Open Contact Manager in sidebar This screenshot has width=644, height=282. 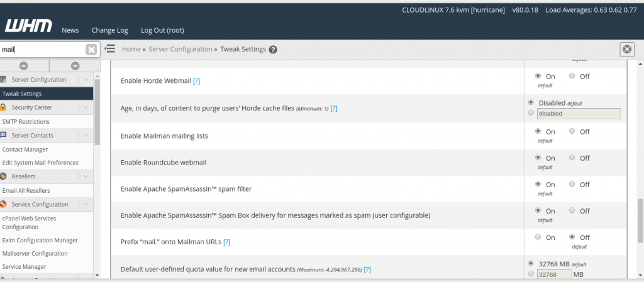25,149
